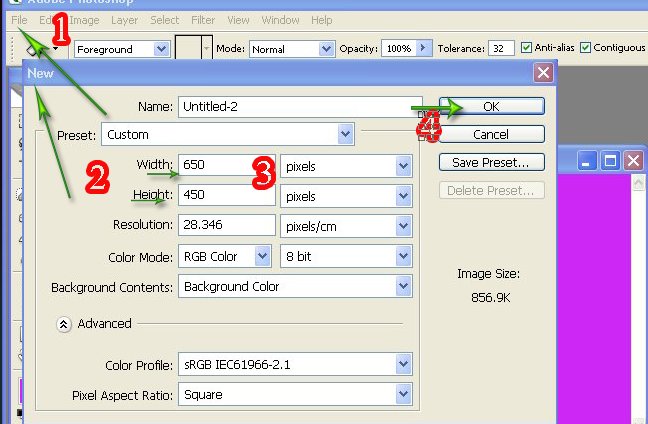This screenshot has width=648, height=424.
Task: Open the pixels/cm resolution units dropdown
Action: (x=346, y=226)
